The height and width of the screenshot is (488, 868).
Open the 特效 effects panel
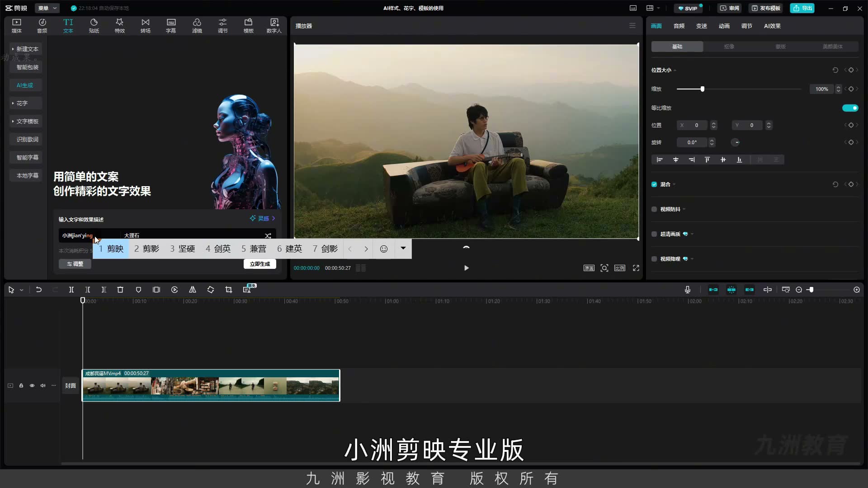point(120,26)
